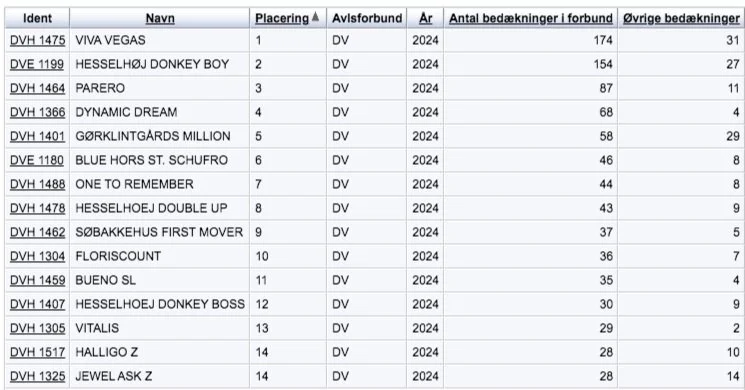This screenshot has height=390, width=745.
Task: Open ident link DVH 1407
Action: (x=38, y=304)
